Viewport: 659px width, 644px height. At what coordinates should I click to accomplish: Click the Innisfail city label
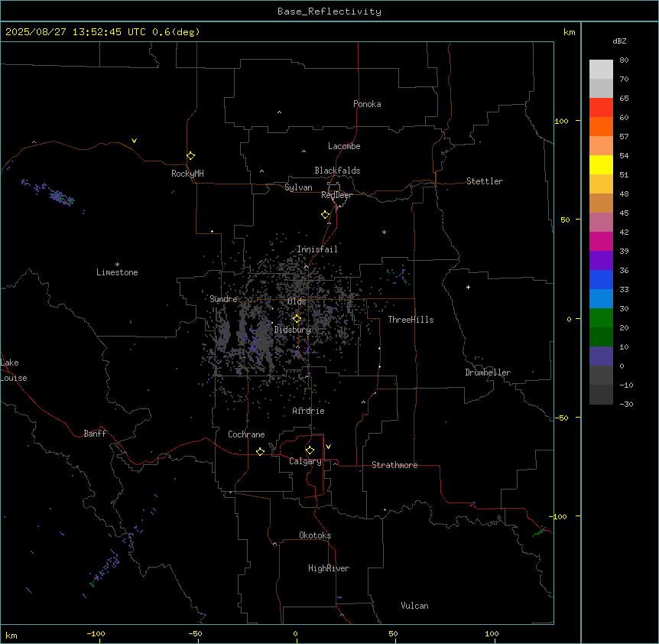(x=317, y=249)
